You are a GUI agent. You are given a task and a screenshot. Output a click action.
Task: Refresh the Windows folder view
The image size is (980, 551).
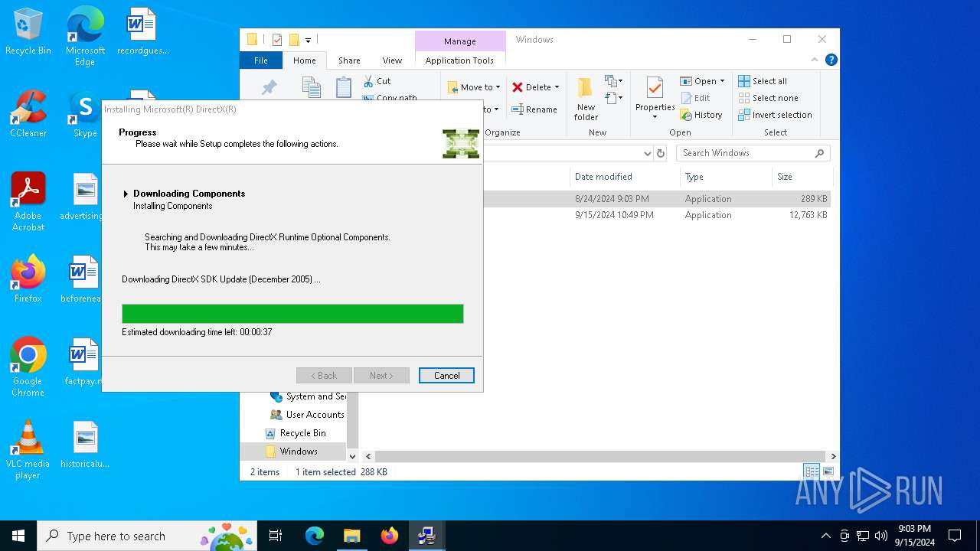661,153
